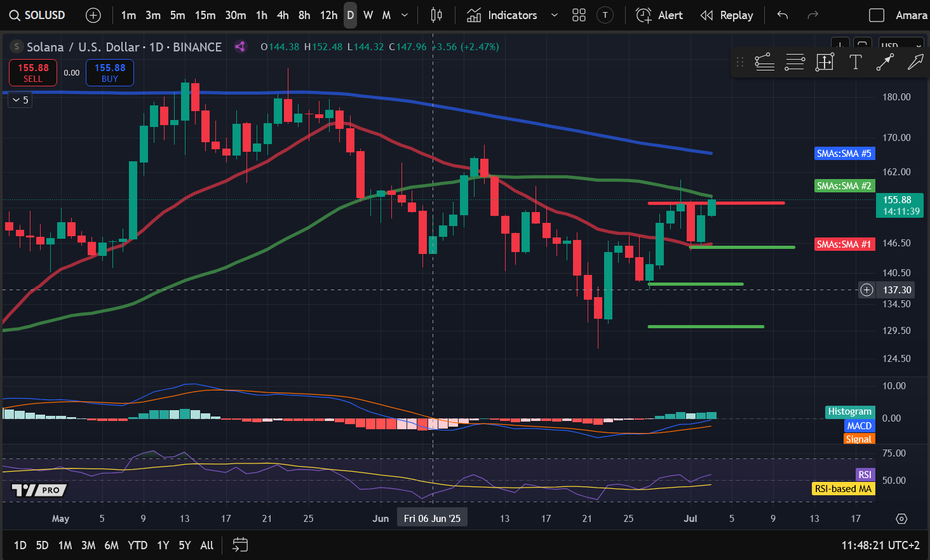Click the circled T templates icon
Image resolution: width=930 pixels, height=560 pixels.
coord(605,15)
